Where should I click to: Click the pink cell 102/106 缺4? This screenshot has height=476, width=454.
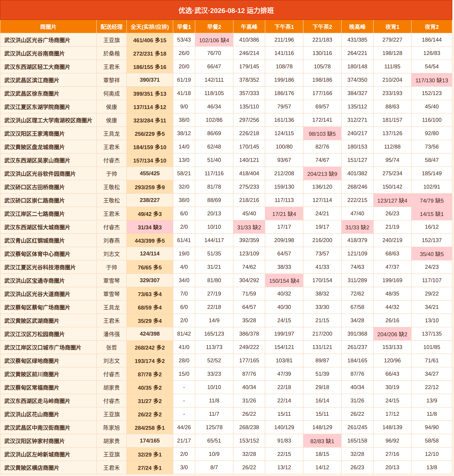pyautogui.click(x=214, y=40)
